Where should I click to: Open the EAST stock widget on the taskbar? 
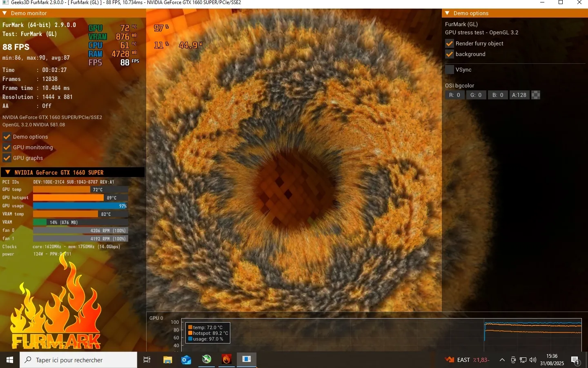tap(467, 360)
